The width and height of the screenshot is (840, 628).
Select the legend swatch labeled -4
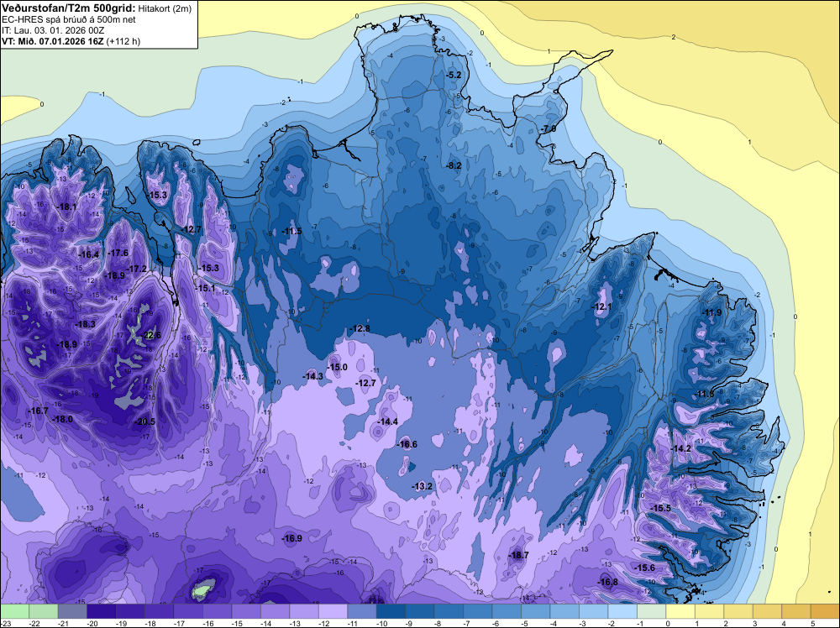click(x=564, y=611)
